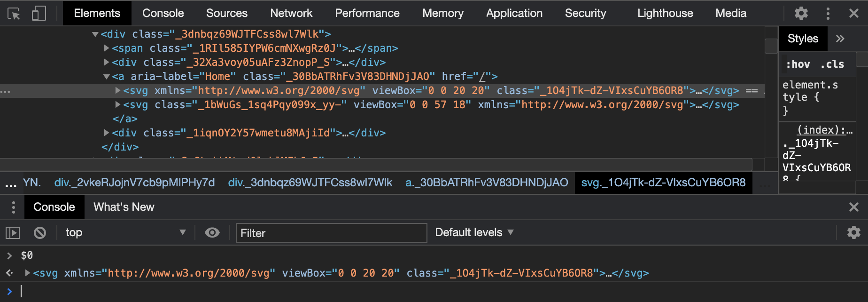This screenshot has height=302, width=868.
Task: Select breadcrumb div._3dnbqz69WJTFCss8wl7Wlk
Action: pyautogui.click(x=310, y=183)
